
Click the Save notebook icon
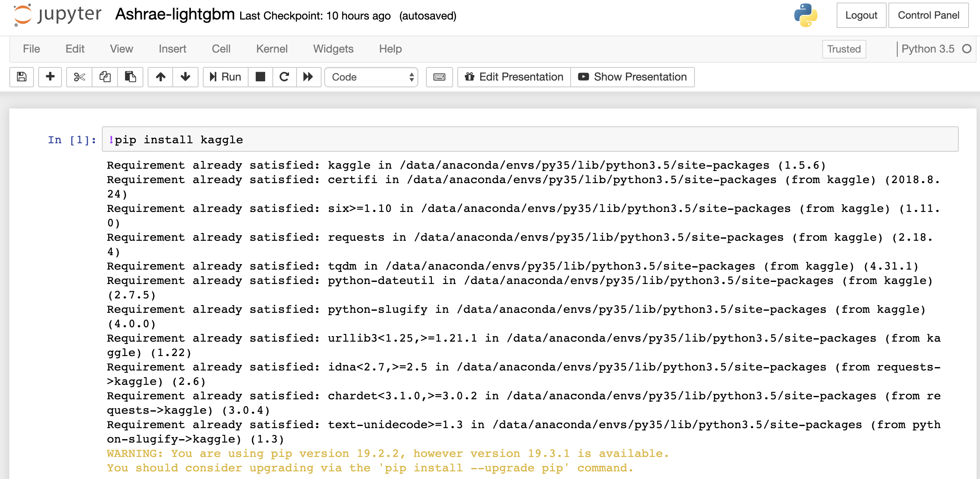[21, 76]
